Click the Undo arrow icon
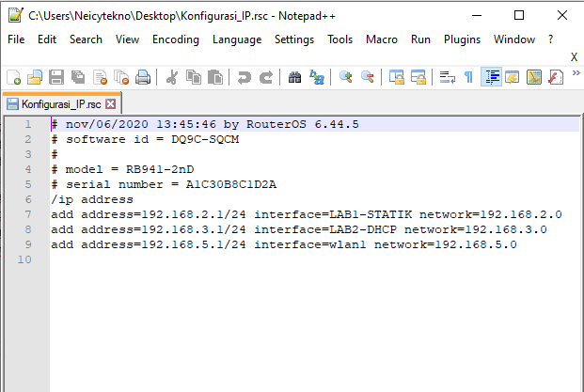The width and height of the screenshot is (584, 392). click(x=244, y=77)
